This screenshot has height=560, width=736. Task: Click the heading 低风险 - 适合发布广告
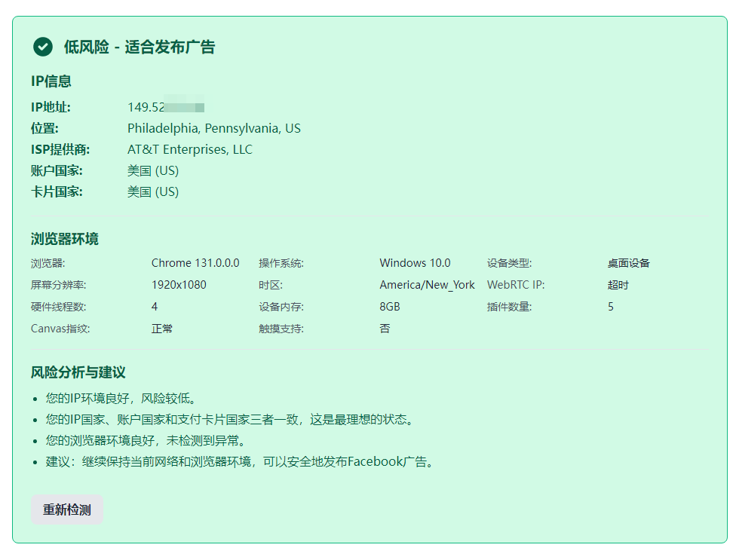[x=140, y=47]
